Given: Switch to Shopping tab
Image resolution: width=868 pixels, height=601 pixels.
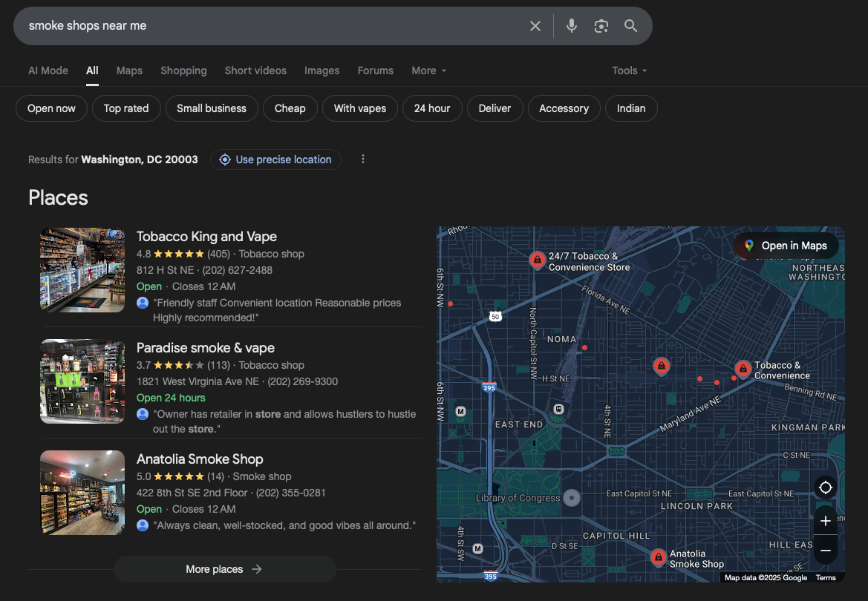Looking at the screenshot, I should tap(184, 70).
